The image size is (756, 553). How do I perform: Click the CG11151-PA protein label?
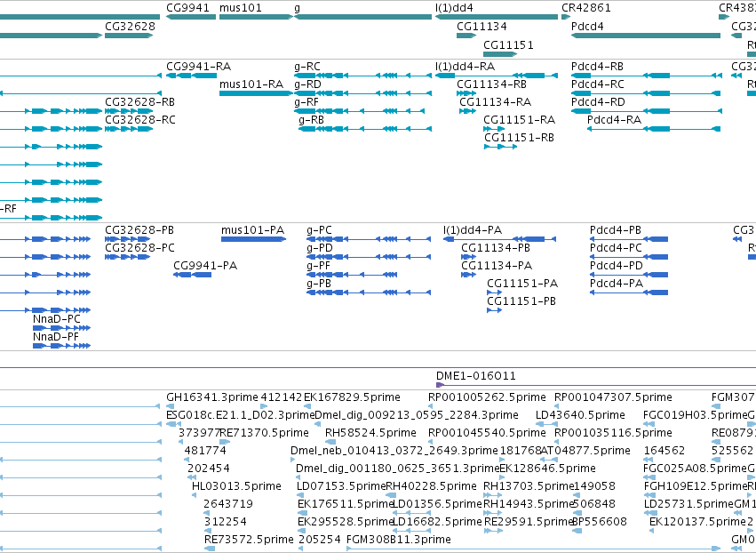coord(522,284)
